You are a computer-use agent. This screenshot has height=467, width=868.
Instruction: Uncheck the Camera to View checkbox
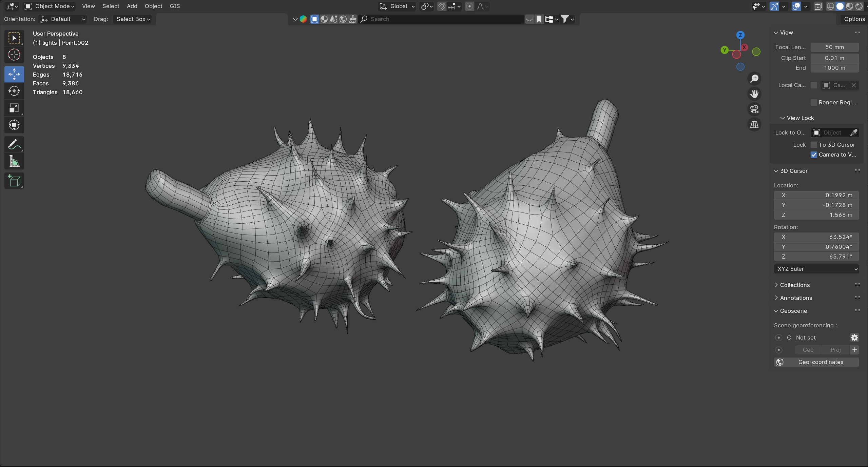point(814,155)
